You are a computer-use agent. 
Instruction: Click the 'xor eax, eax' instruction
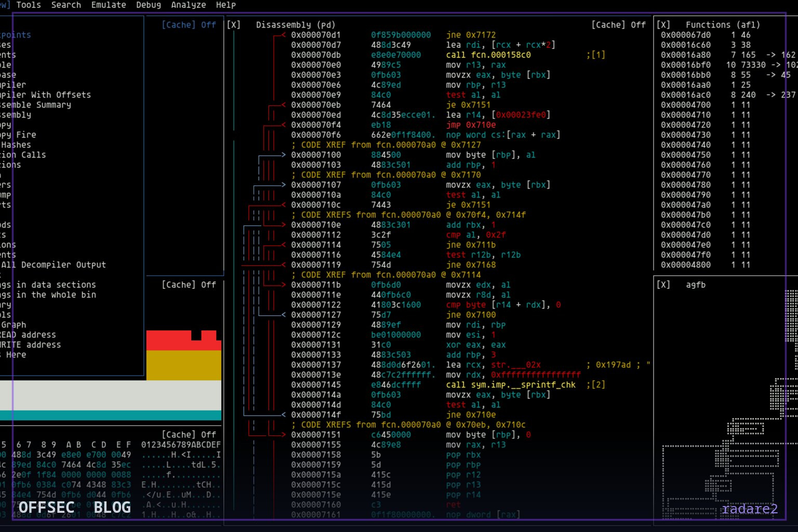point(476,345)
